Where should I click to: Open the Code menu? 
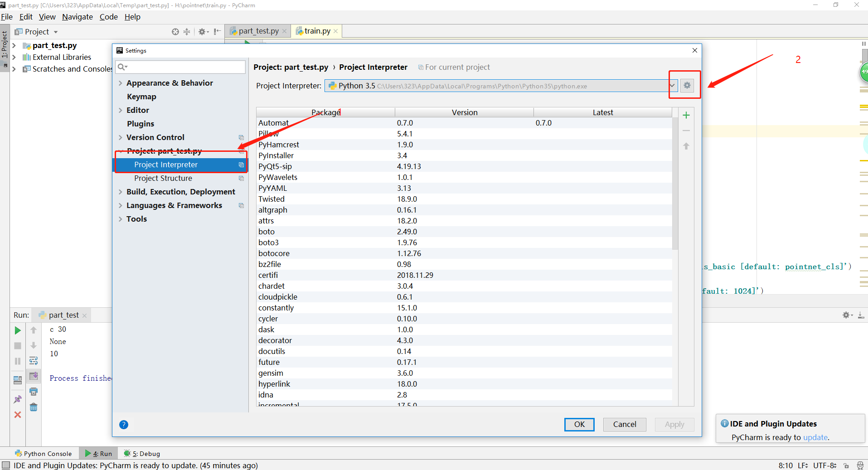coord(109,17)
